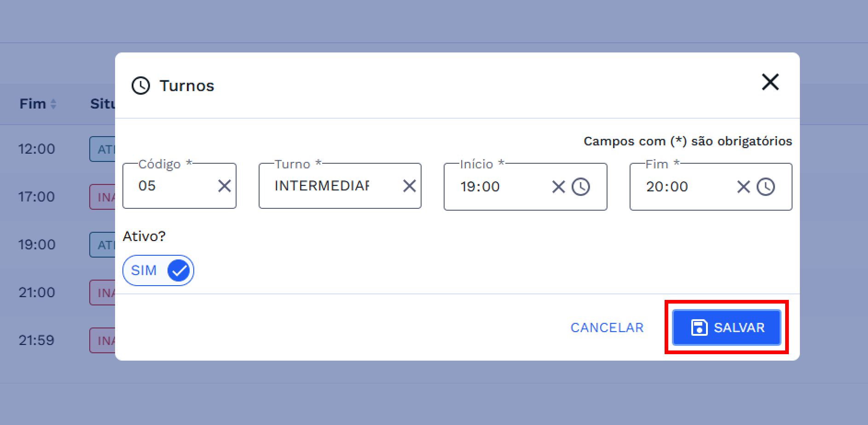Clear the Início time with its X icon
Viewport: 868px width, 425px height.
(x=558, y=187)
